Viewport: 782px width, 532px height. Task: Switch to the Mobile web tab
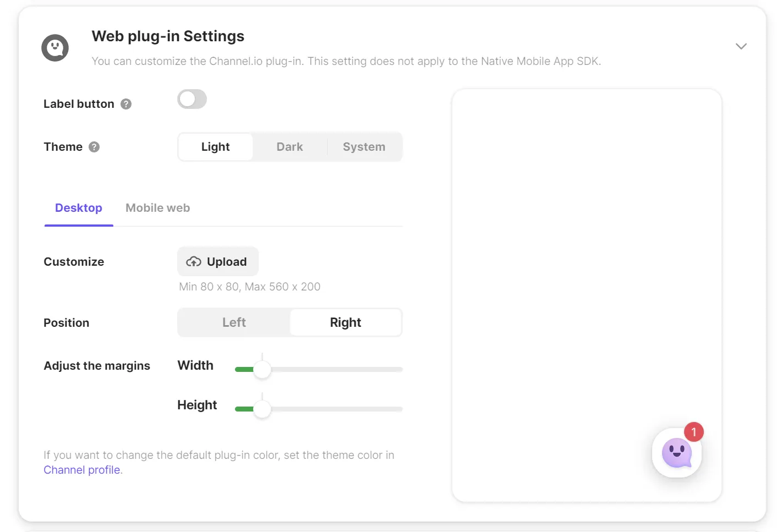tap(157, 208)
